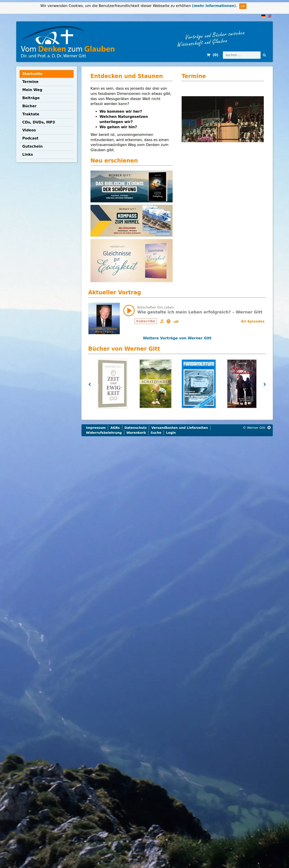This screenshot has height=868, width=289.
Task: Click the Werner Gitt podcast cover image
Action: 104,318
